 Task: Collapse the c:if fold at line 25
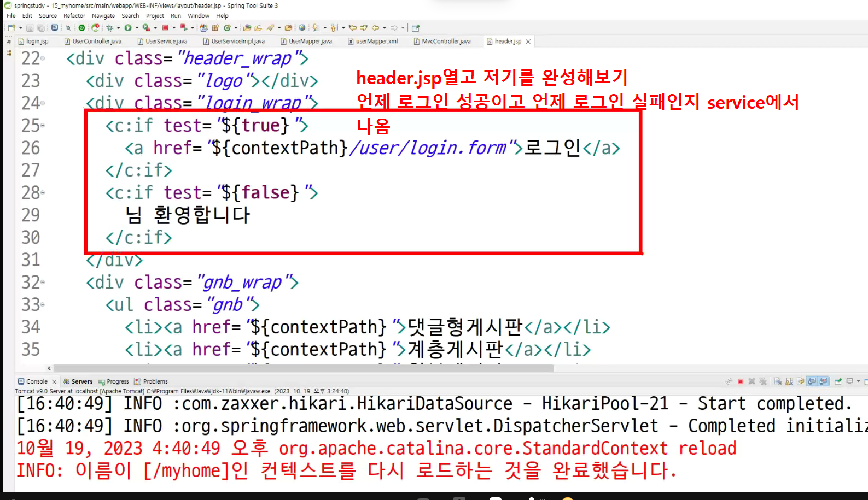[x=43, y=125]
